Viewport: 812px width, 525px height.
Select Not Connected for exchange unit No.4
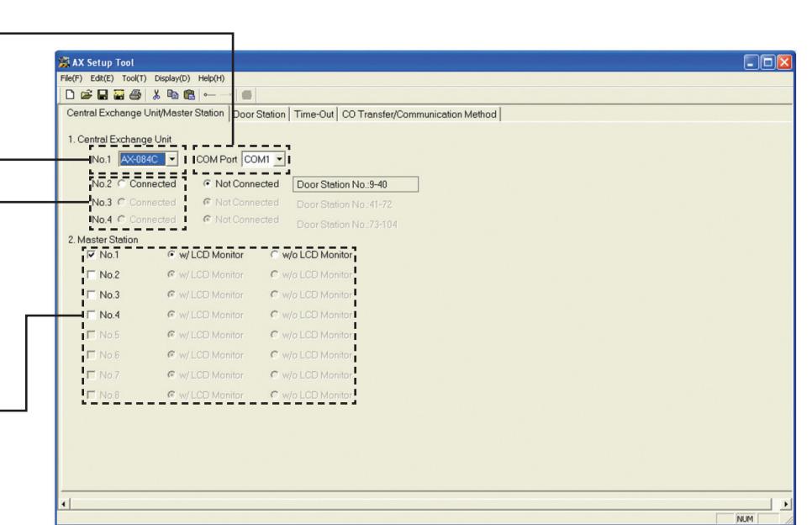point(207,220)
